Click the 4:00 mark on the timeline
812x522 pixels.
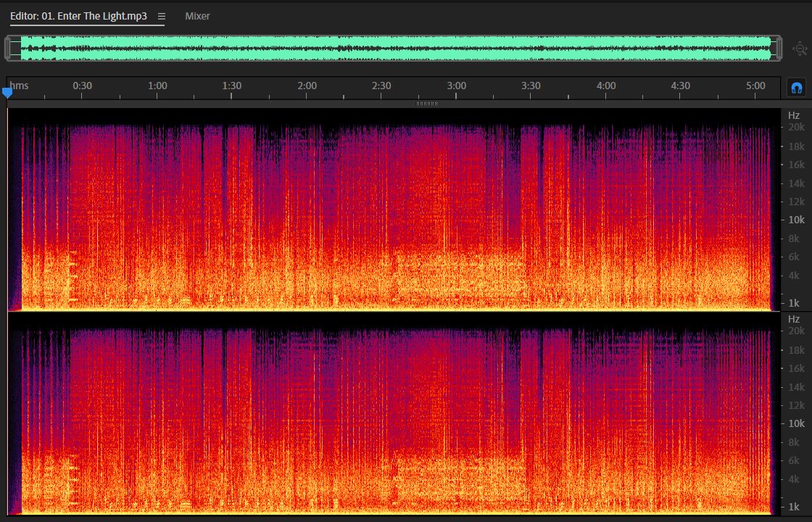606,86
